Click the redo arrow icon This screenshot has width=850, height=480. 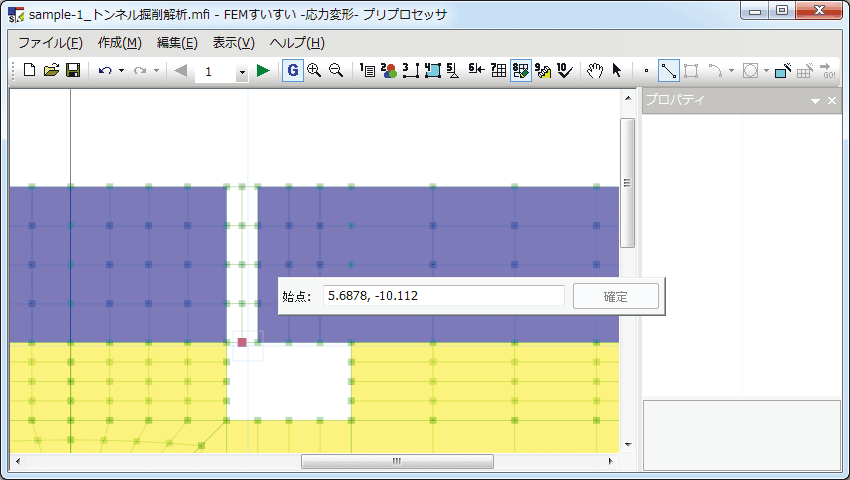tap(140, 71)
